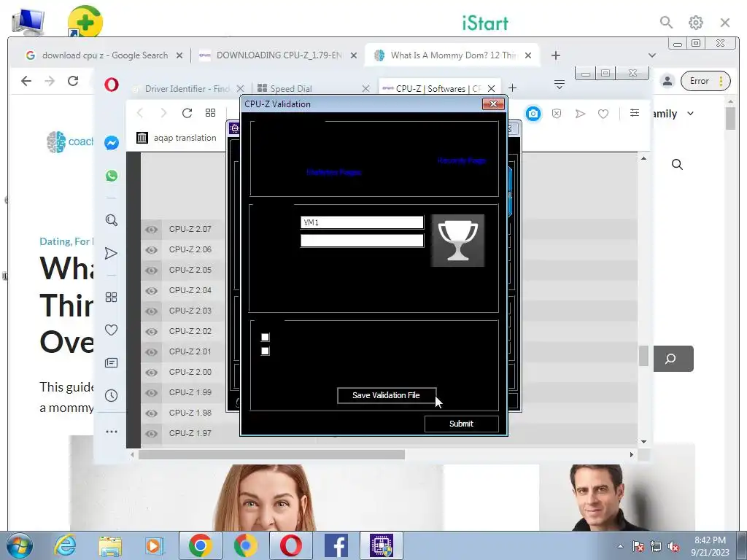Open Windows Start menu orb
This screenshot has width=747, height=560.
[x=20, y=545]
